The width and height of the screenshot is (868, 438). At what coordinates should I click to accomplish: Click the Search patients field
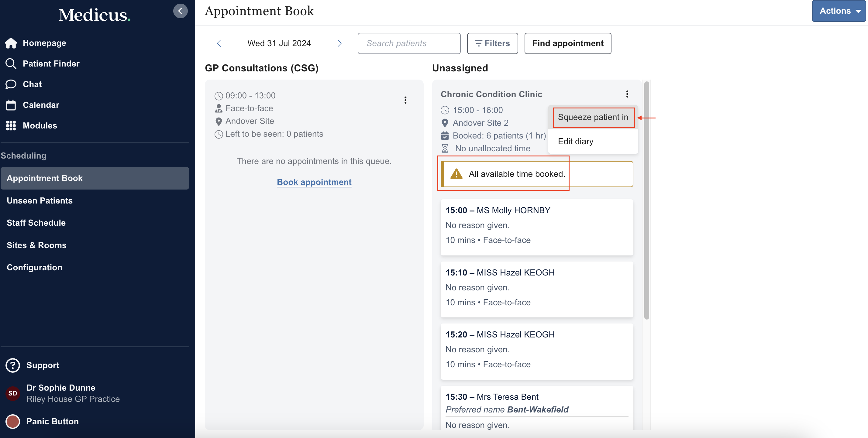pyautogui.click(x=409, y=43)
